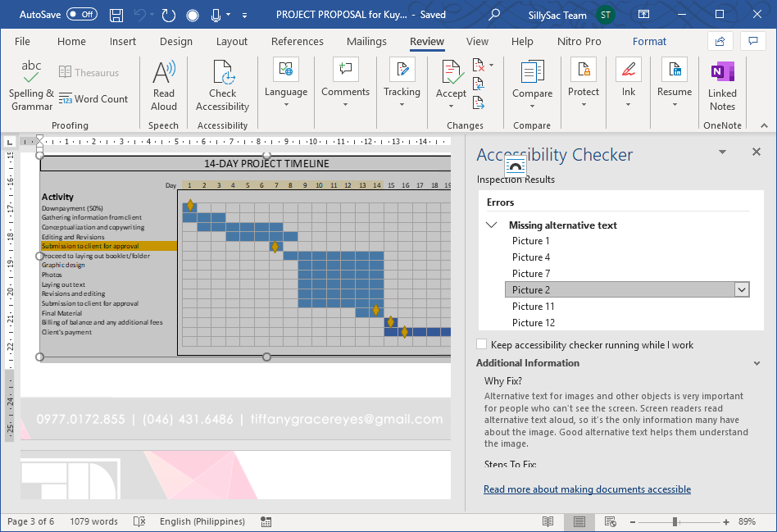
Task: Open the Linked Notes OneNote tool
Action: coord(722,85)
